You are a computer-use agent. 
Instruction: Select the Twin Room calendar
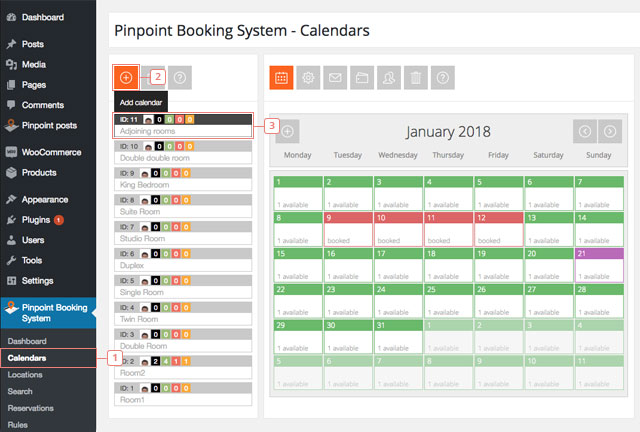(x=183, y=314)
